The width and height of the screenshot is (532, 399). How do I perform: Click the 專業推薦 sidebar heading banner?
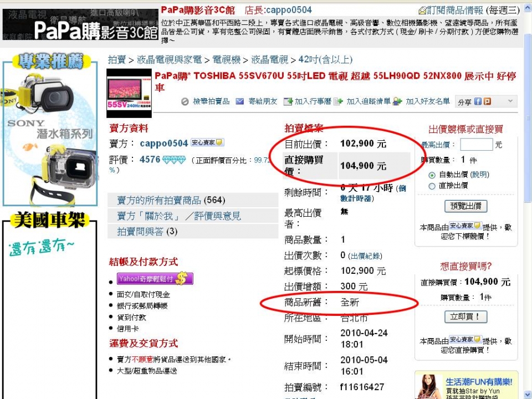51,62
